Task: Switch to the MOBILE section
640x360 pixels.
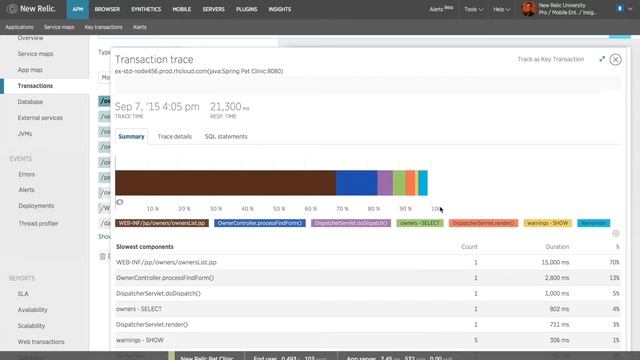Action: (182, 9)
